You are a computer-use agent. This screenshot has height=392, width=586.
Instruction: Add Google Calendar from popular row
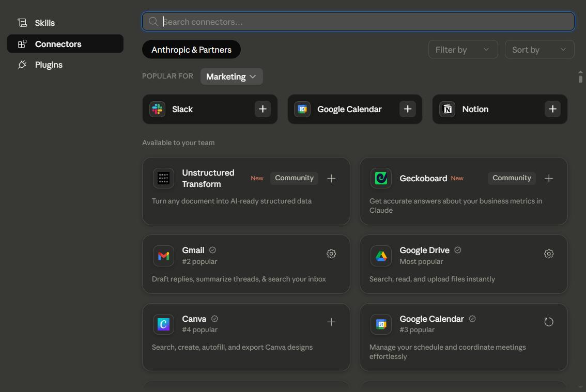(408, 109)
